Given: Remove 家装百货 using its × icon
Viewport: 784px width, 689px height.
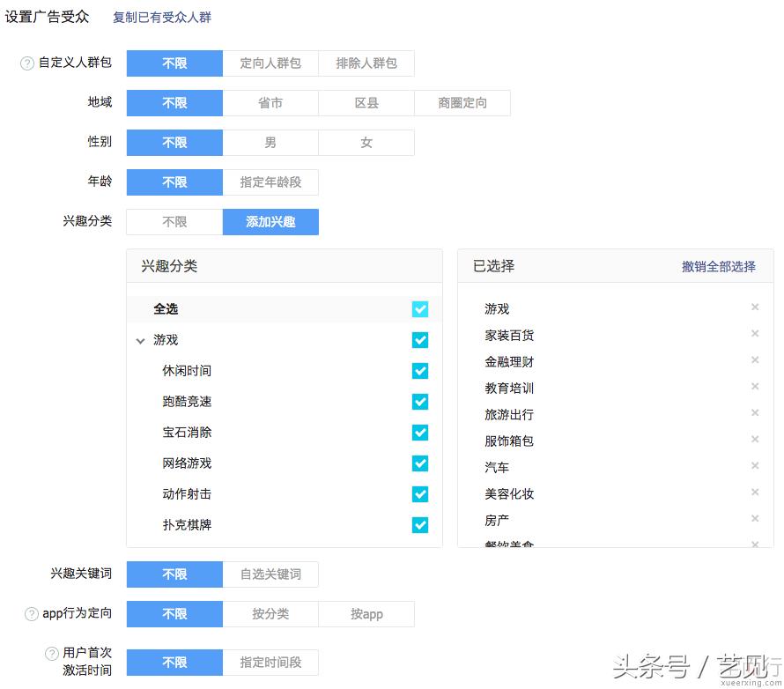Looking at the screenshot, I should pyautogui.click(x=755, y=334).
